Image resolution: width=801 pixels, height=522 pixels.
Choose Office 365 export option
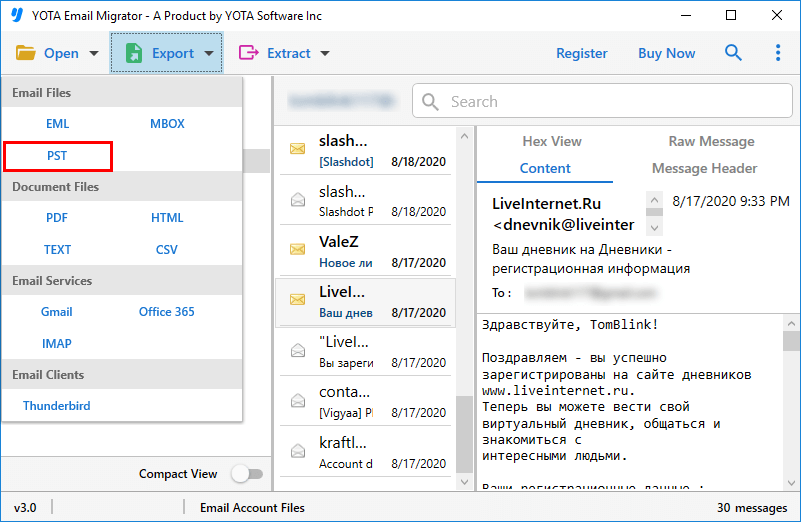pos(167,312)
